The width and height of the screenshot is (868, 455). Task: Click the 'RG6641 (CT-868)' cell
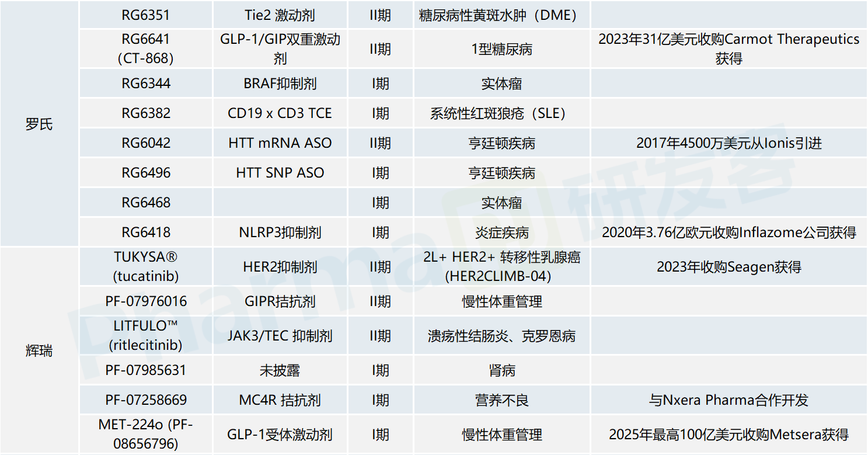pyautogui.click(x=146, y=49)
